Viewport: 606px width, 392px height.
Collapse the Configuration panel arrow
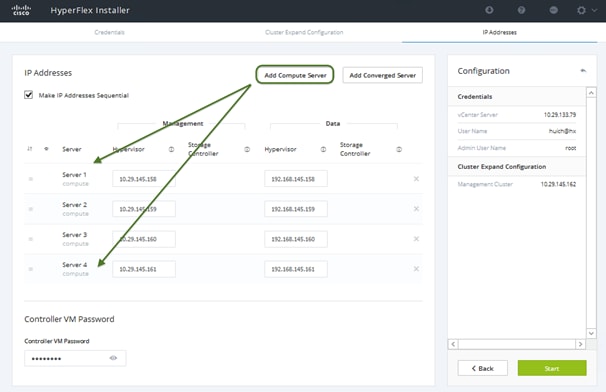pos(583,71)
